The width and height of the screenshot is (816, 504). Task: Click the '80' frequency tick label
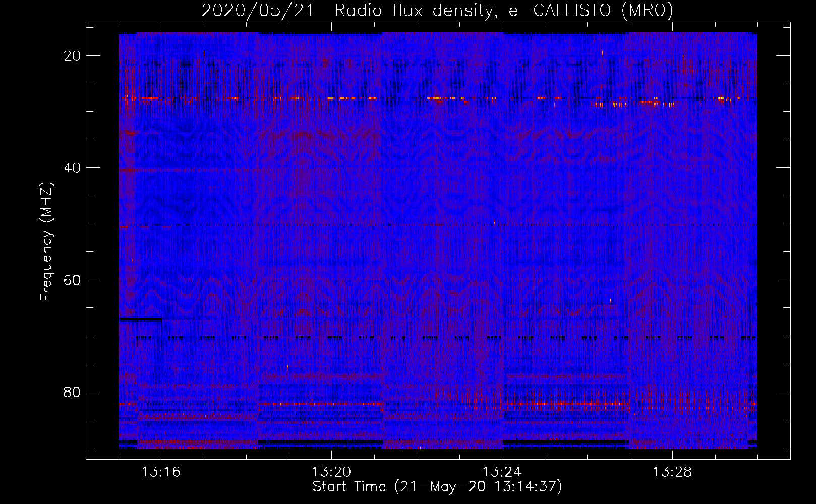73,392
